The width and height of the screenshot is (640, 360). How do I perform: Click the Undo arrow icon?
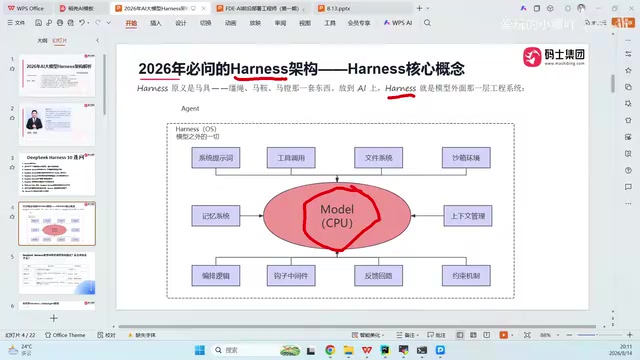[x=82, y=23]
